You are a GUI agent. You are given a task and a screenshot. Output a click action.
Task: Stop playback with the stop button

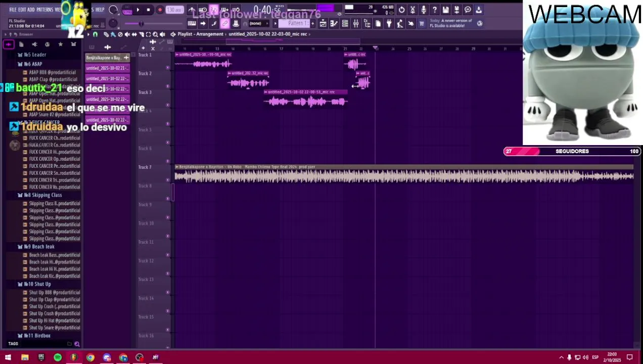tap(148, 10)
